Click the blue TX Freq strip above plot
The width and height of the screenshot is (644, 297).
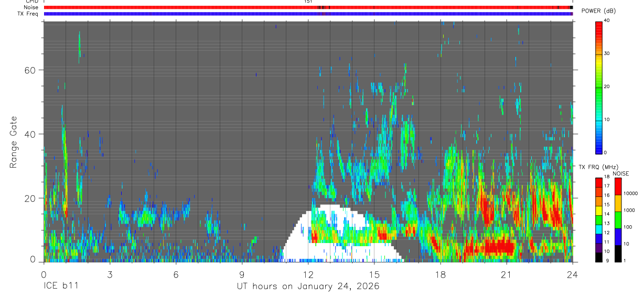coord(308,14)
